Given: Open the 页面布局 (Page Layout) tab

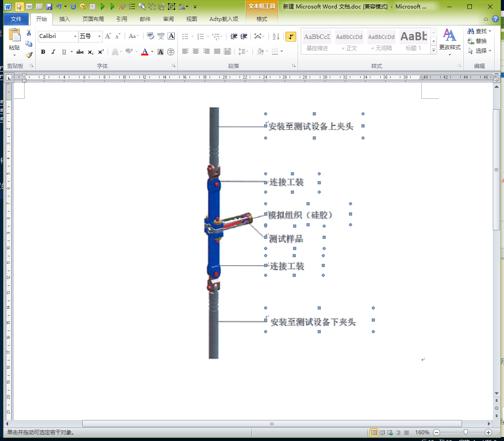Looking at the screenshot, I should [93, 19].
